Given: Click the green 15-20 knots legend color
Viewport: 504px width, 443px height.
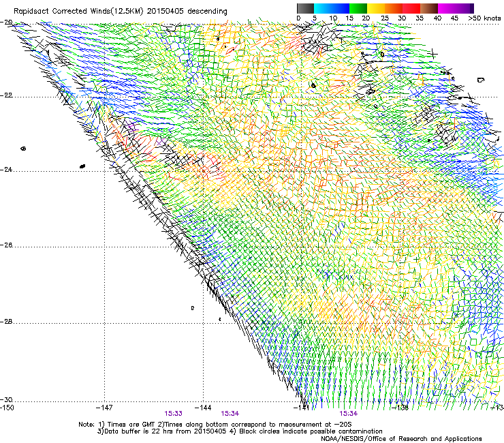Looking at the screenshot, I should 358,8.
